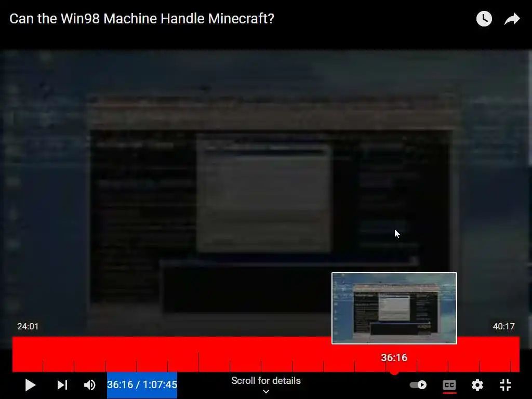Click the 36:16 seek time tooltip
Viewport: 532px width, 399px height.
[394, 357]
